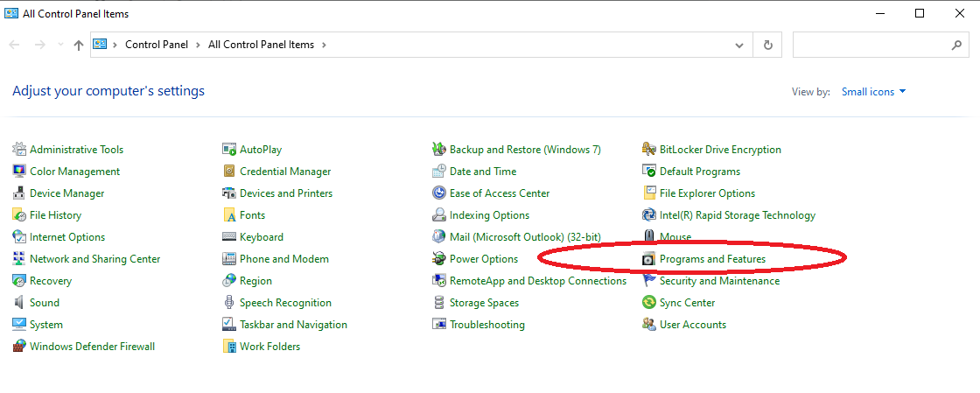Click the Device Manager icon
The width and height of the screenshot is (980, 393).
(18, 193)
